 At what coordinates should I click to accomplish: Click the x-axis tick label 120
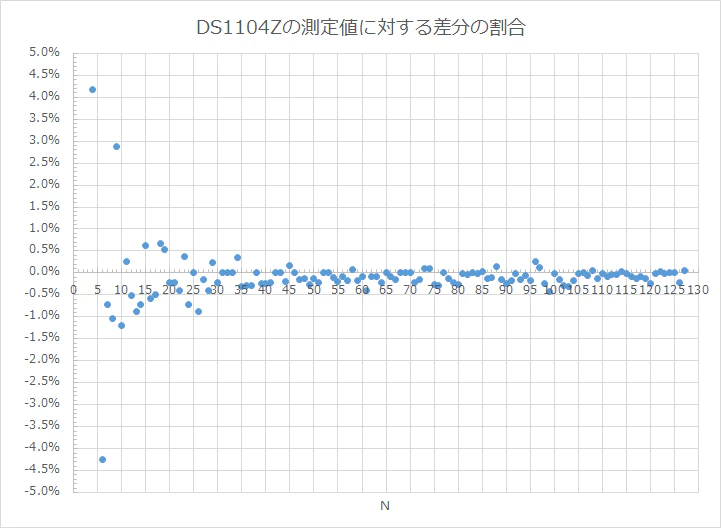click(650, 290)
